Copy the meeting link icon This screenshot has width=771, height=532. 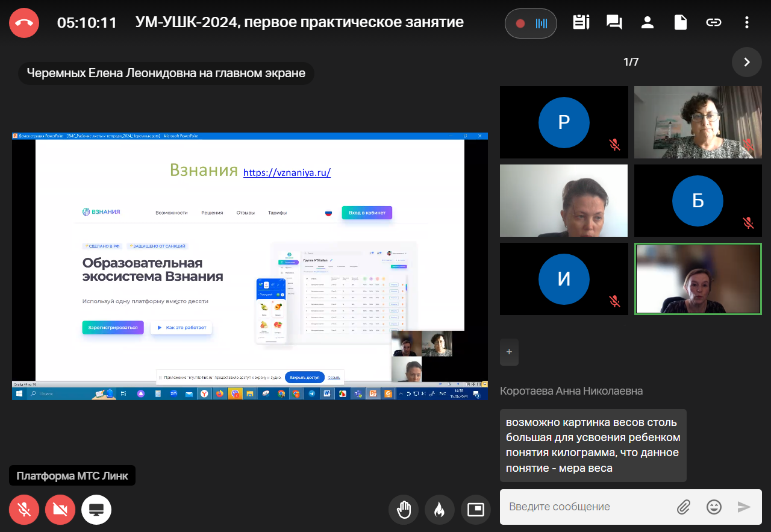coord(714,23)
